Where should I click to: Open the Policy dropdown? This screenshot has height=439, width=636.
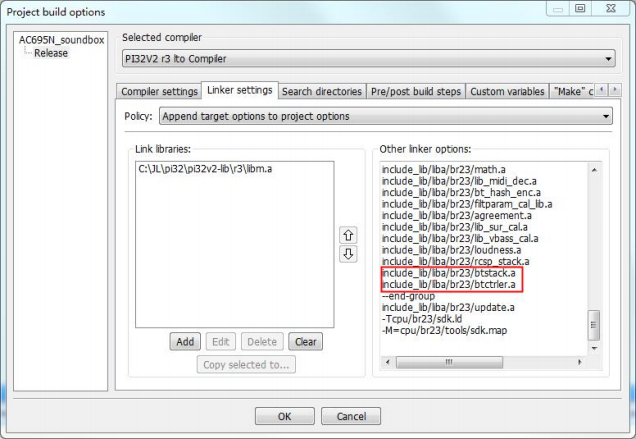coord(385,116)
